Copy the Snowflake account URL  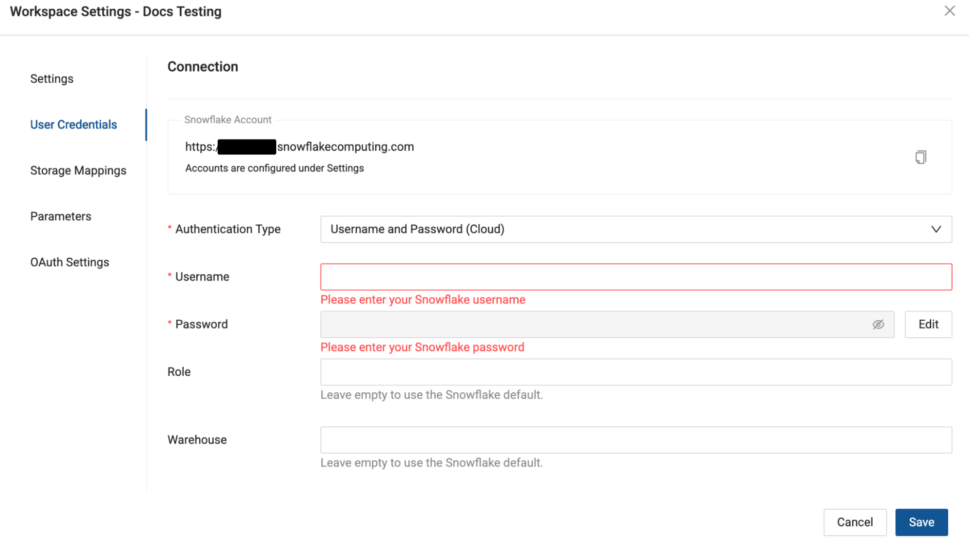921,157
